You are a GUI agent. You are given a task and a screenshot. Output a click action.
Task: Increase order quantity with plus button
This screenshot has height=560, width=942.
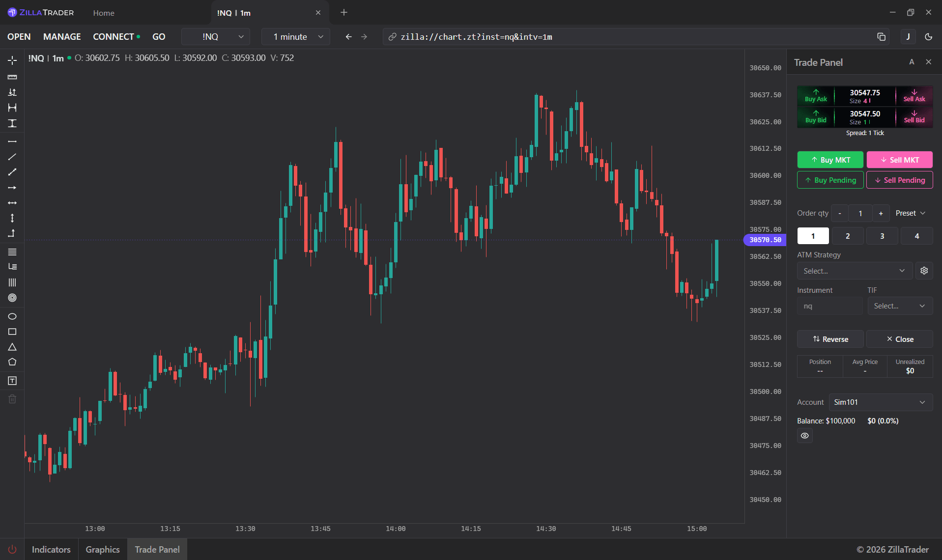click(x=881, y=213)
